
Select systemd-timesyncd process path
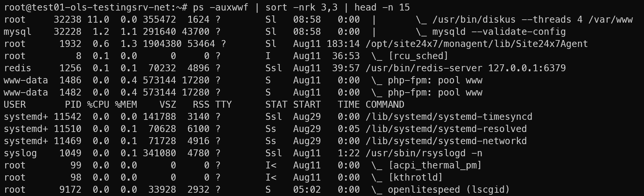pos(449,117)
